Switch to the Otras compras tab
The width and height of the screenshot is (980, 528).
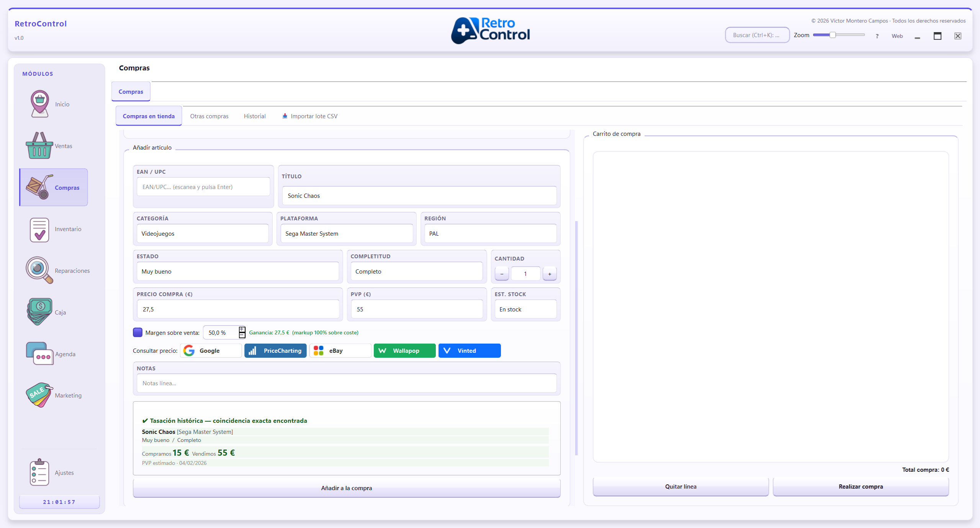pyautogui.click(x=209, y=116)
